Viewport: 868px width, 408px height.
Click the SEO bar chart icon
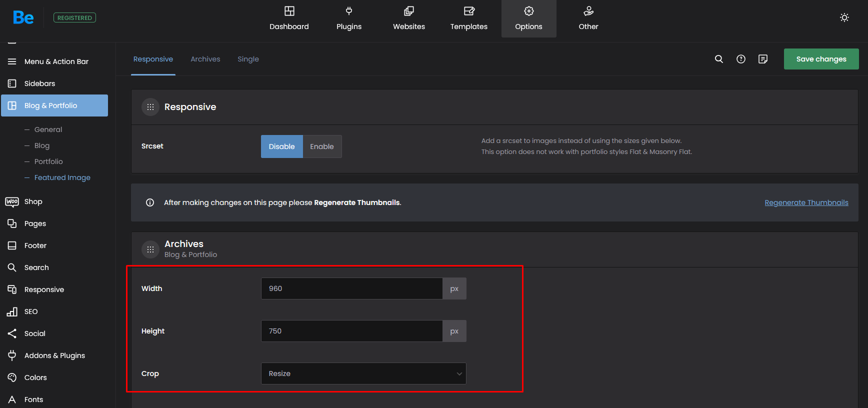12,311
